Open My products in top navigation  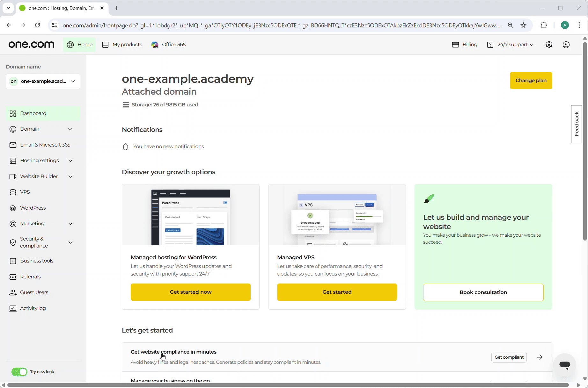122,45
